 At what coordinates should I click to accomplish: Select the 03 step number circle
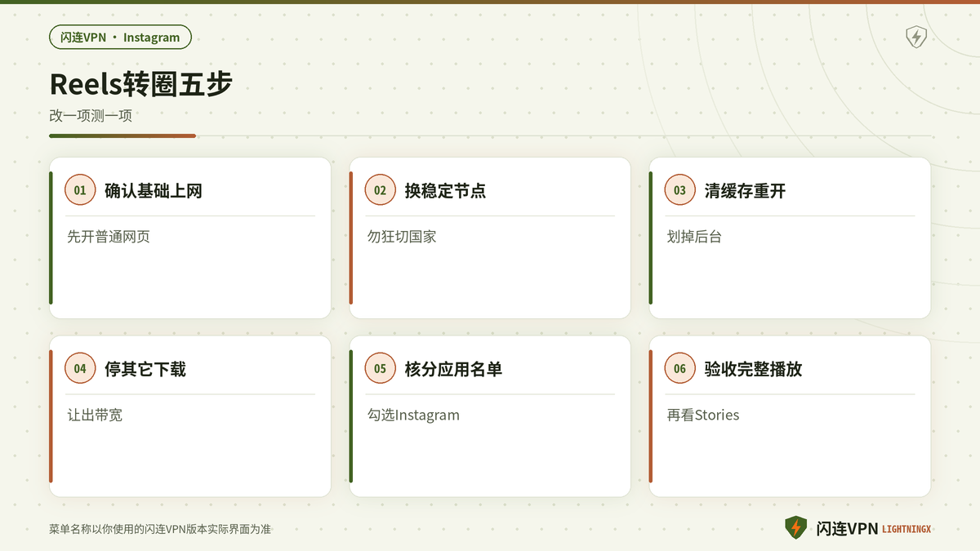[679, 190]
